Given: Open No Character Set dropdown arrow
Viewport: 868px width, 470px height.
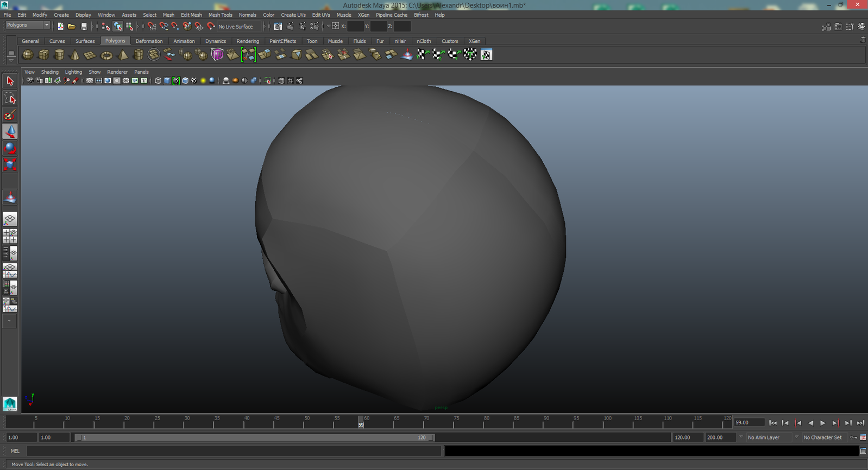Looking at the screenshot, I should click(x=797, y=437).
